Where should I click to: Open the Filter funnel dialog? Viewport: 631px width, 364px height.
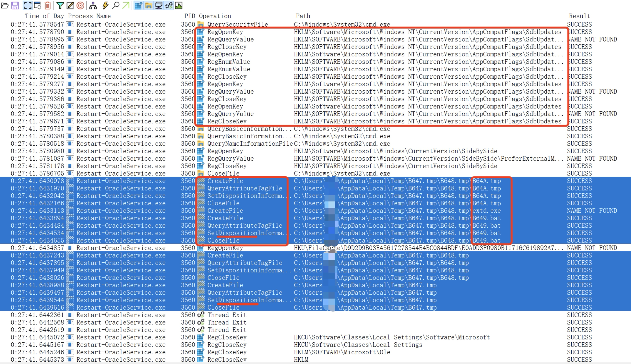tap(60, 5)
